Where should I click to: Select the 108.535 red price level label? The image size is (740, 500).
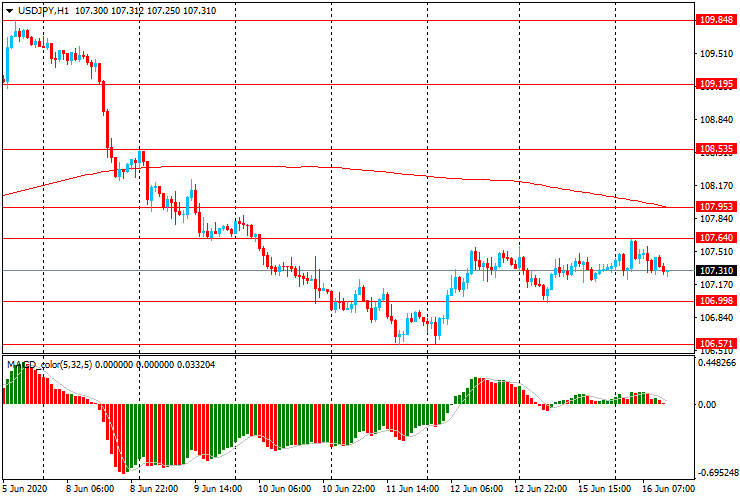click(716, 149)
